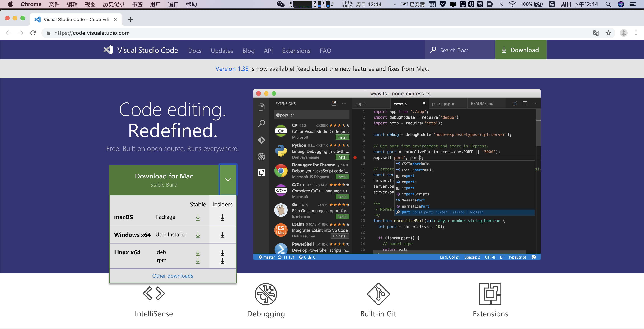Viewport: 644px width, 329px height.
Task: Open the Version 1.35 link
Action: tap(232, 69)
